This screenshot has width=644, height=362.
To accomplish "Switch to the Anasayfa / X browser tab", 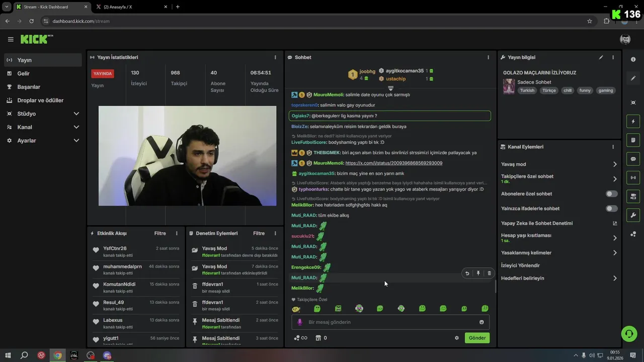I will (x=132, y=7).
